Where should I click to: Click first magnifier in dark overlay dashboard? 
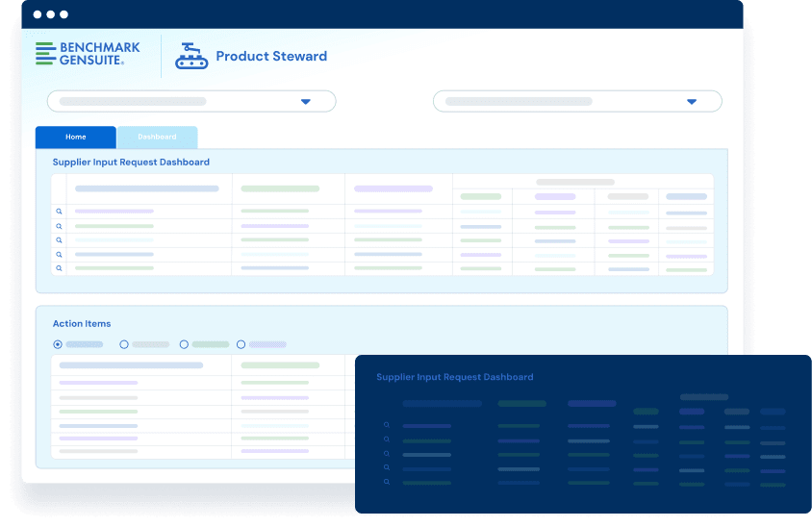pos(387,425)
